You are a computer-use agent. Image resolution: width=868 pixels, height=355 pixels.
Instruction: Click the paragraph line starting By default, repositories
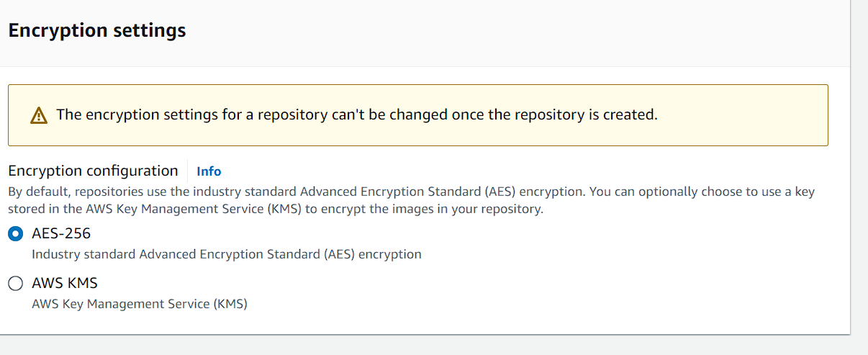coord(411,193)
